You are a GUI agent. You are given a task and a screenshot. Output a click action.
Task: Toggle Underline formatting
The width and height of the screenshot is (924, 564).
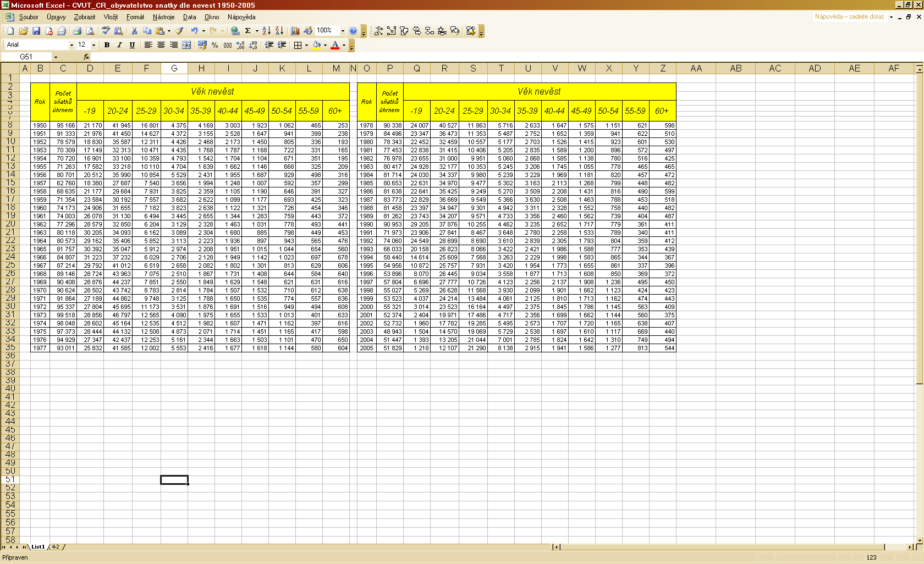tap(132, 45)
